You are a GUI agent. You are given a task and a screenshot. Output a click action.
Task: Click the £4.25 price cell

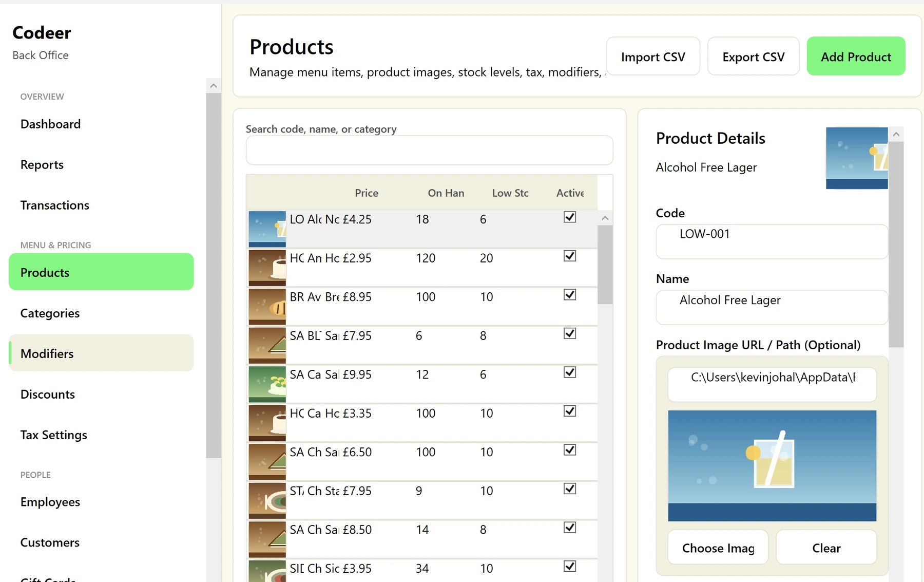click(x=357, y=219)
